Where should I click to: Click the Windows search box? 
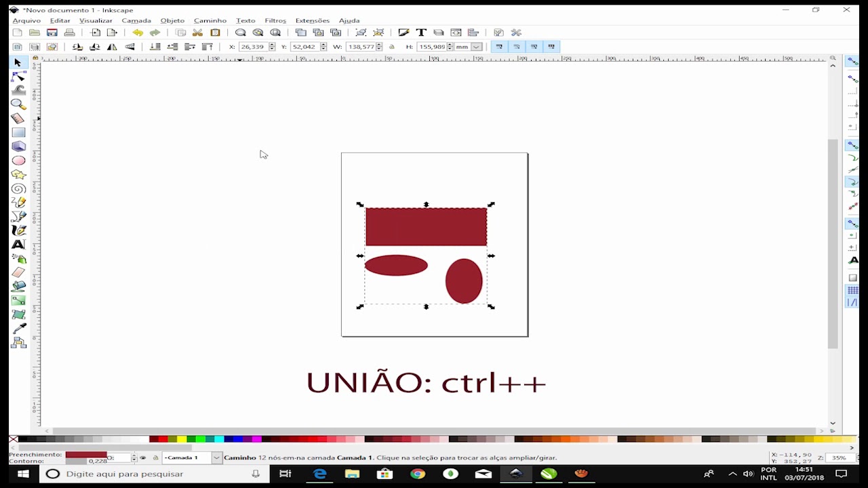coord(154,474)
